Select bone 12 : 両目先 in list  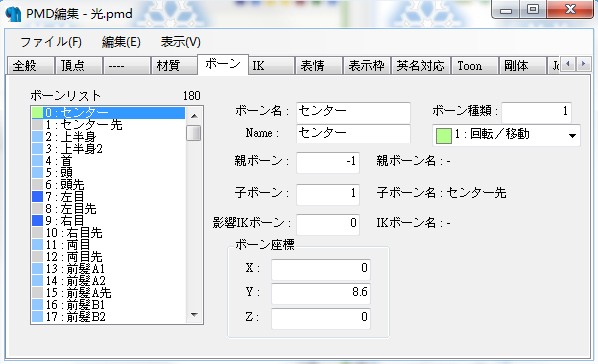108,257
